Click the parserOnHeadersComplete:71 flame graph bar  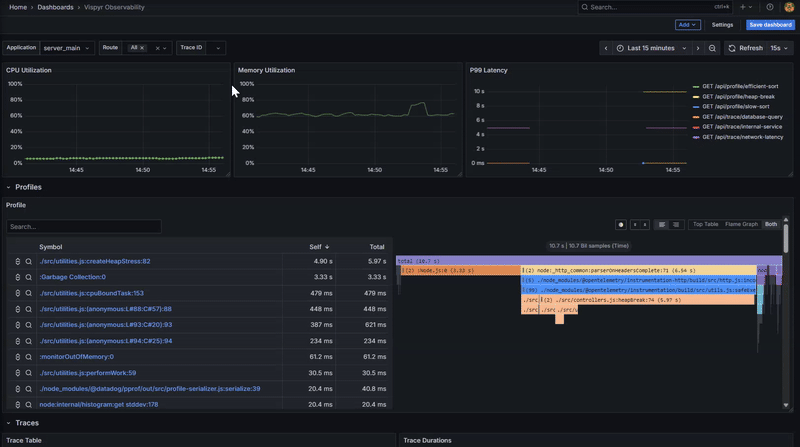click(x=638, y=270)
